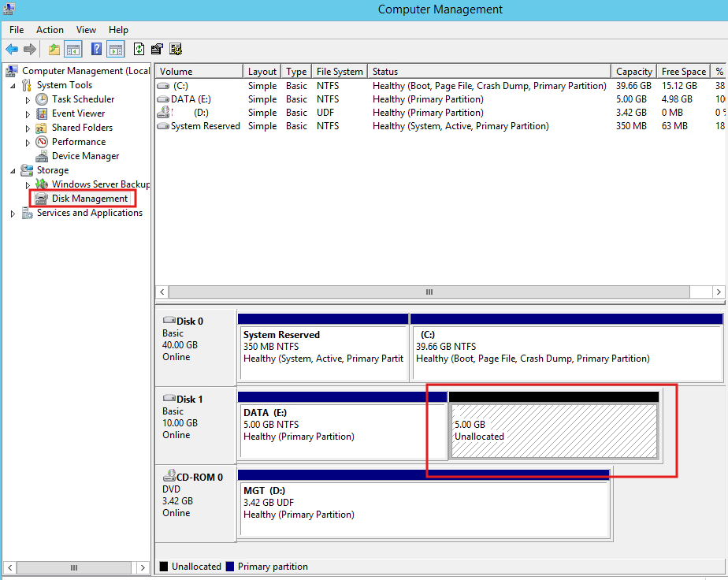The image size is (728, 580).
Task: Open the View menu
Action: point(87,30)
